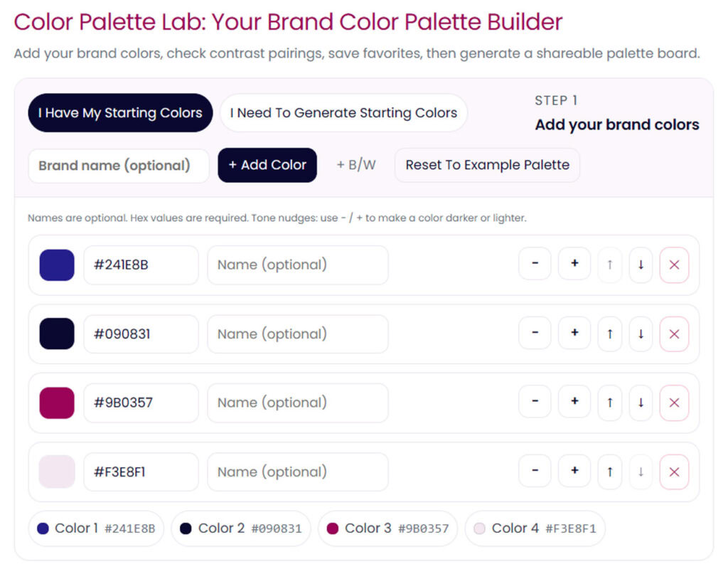
Task: Darken the #F3E8F1 color with its minus nudge
Action: click(534, 471)
